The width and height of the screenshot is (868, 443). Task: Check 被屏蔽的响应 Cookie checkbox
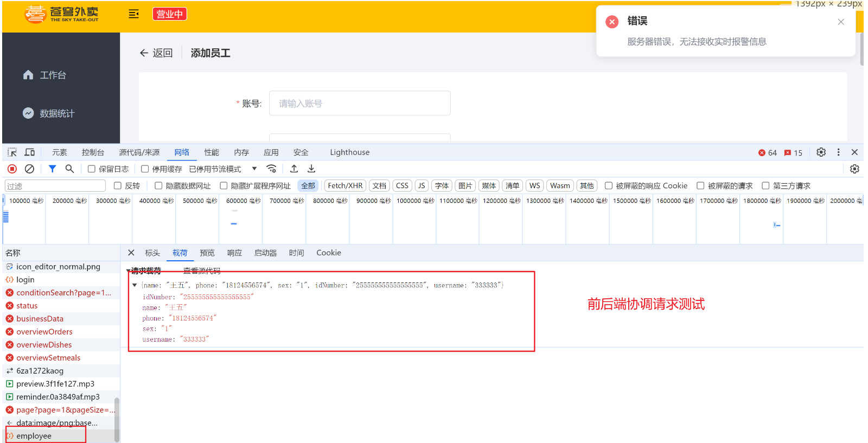click(609, 185)
